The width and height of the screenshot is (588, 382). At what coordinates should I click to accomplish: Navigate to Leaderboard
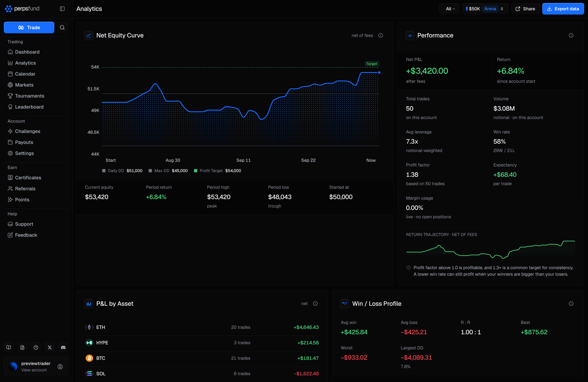point(36,107)
